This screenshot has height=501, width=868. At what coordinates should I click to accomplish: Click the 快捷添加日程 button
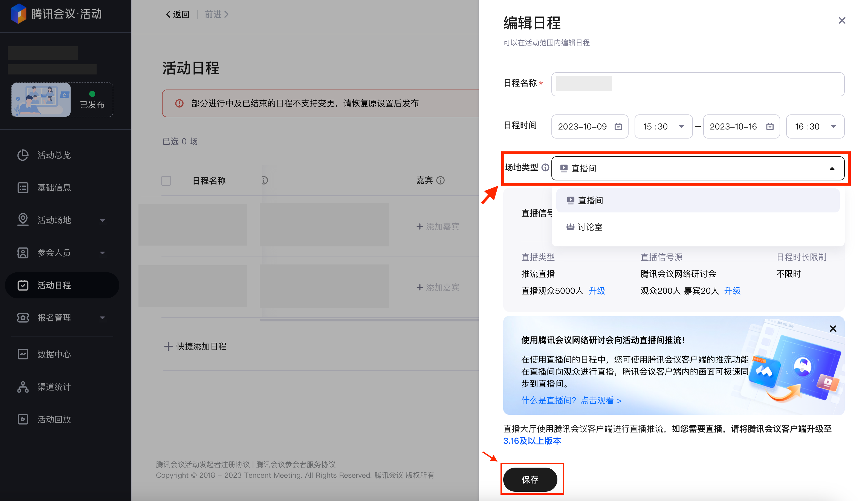[x=195, y=347]
